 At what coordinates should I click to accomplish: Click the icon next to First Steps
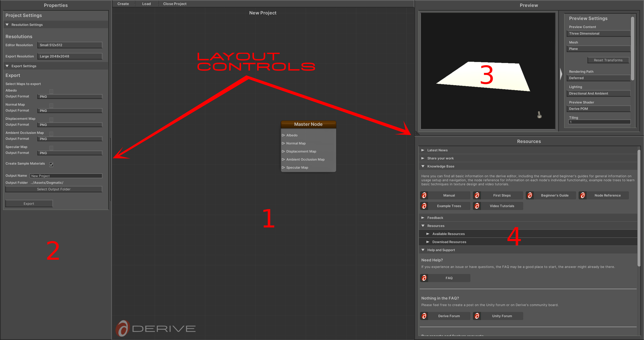coord(477,195)
